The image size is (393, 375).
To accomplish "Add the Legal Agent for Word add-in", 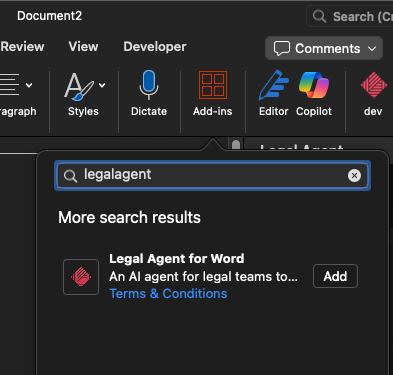I will coord(335,276).
